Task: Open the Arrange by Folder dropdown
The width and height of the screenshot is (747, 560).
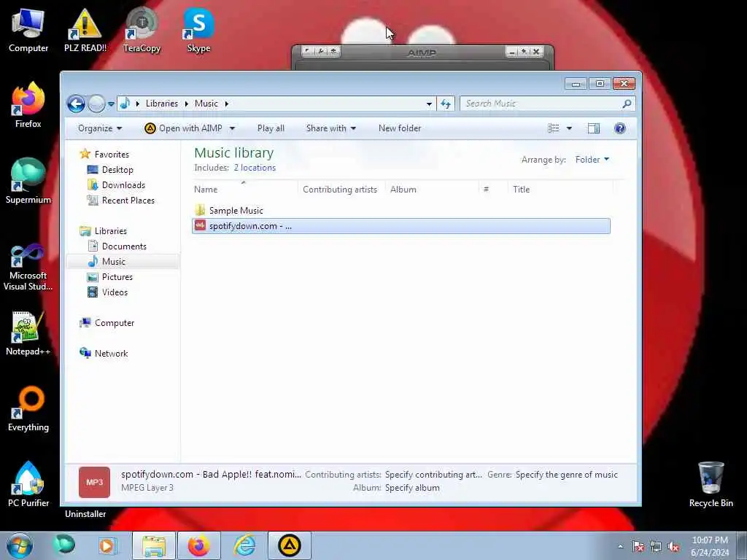Action: click(x=592, y=160)
